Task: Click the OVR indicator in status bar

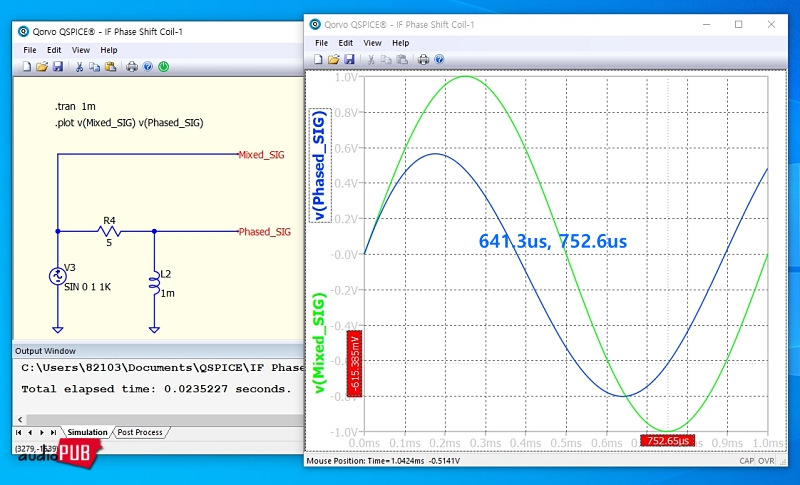Action: coord(766,461)
